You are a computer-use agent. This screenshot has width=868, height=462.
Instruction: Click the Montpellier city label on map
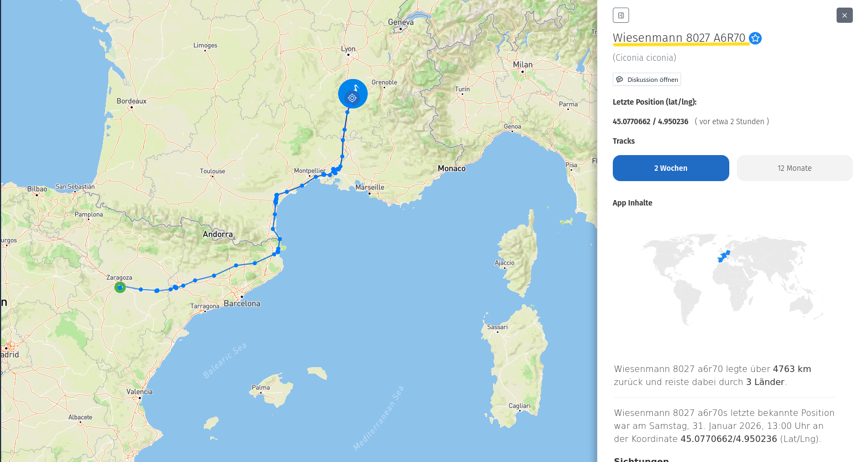point(309,170)
